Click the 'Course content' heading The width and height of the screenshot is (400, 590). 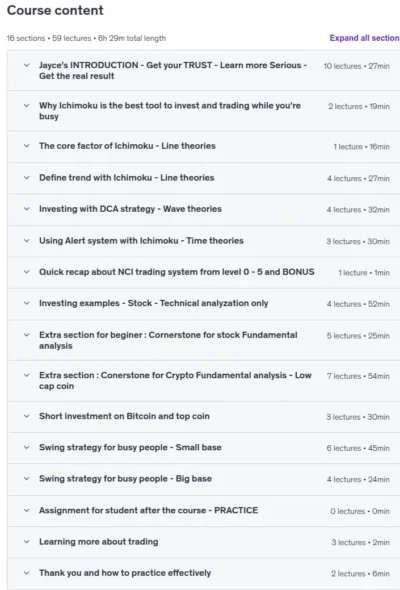tap(55, 10)
